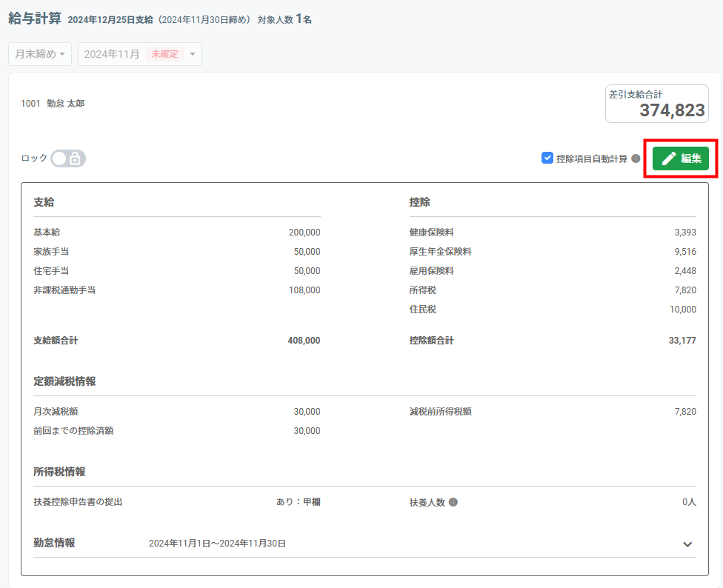Click the 家族手当 label
The width and height of the screenshot is (723, 588).
[51, 252]
